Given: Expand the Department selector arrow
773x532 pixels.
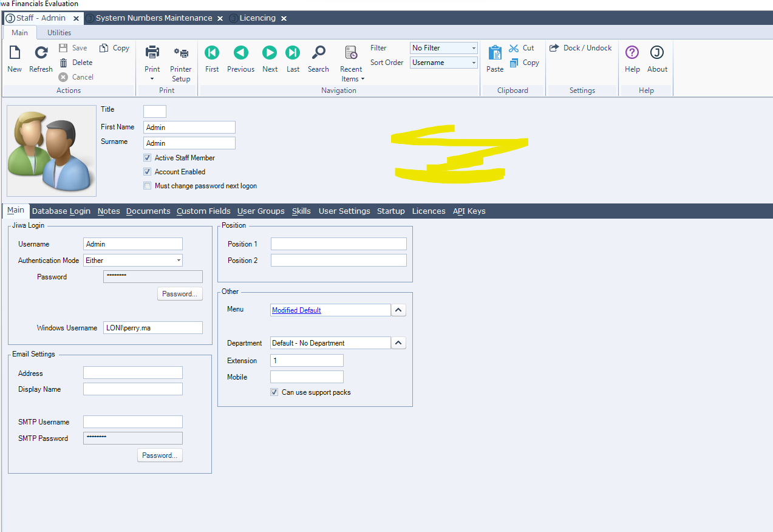Looking at the screenshot, I should [398, 343].
